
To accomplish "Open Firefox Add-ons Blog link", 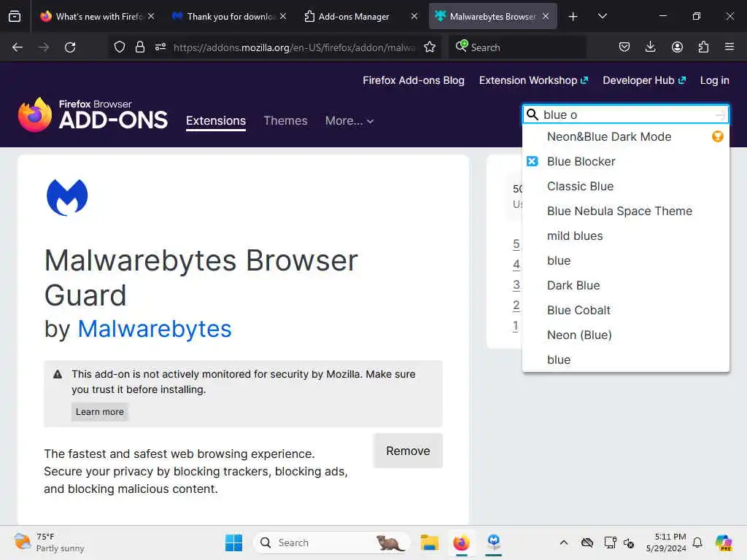I will coord(414,80).
